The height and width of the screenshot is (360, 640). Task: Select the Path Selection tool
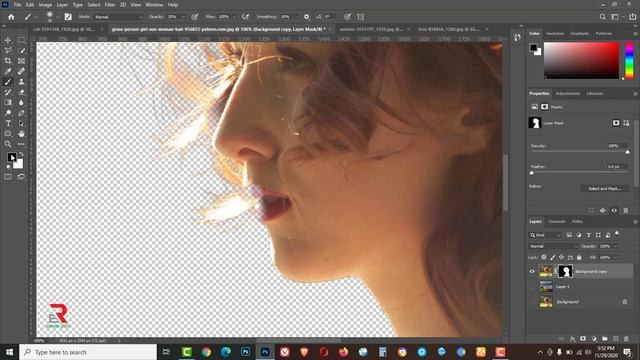click(21, 123)
